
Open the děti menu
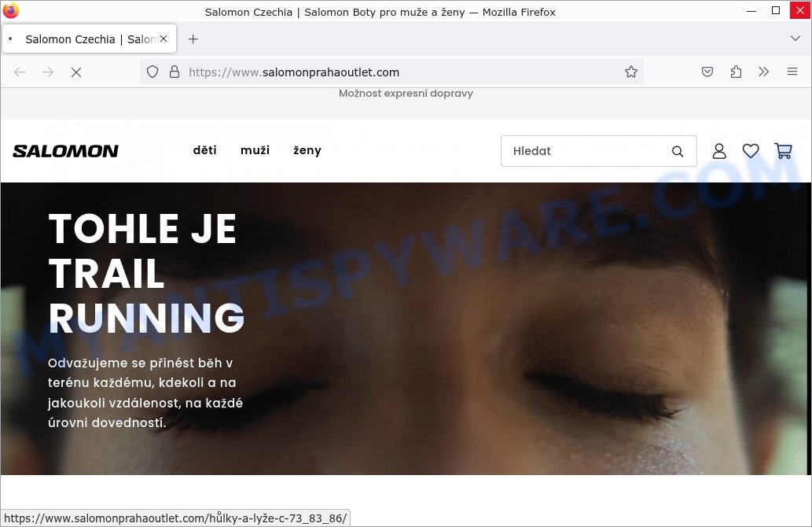tap(204, 150)
